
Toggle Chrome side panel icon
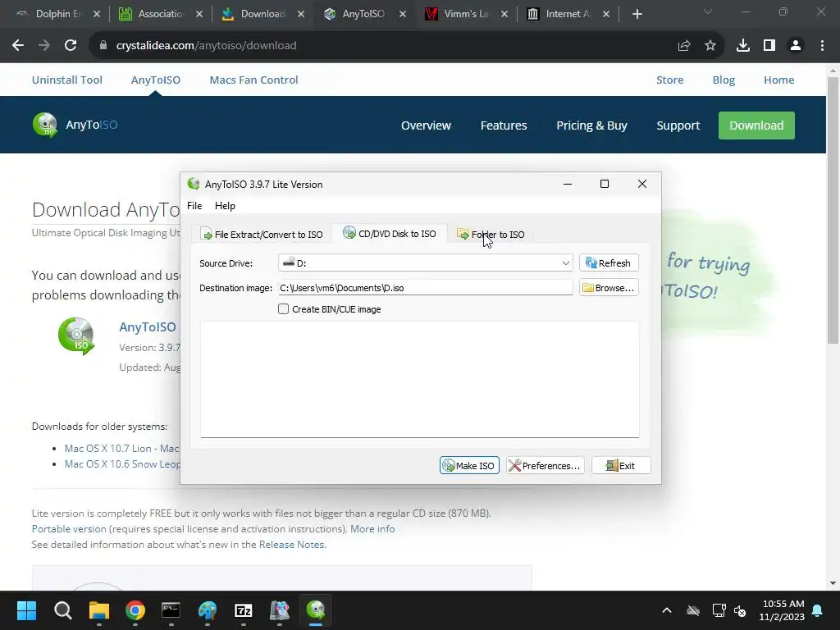click(x=769, y=46)
